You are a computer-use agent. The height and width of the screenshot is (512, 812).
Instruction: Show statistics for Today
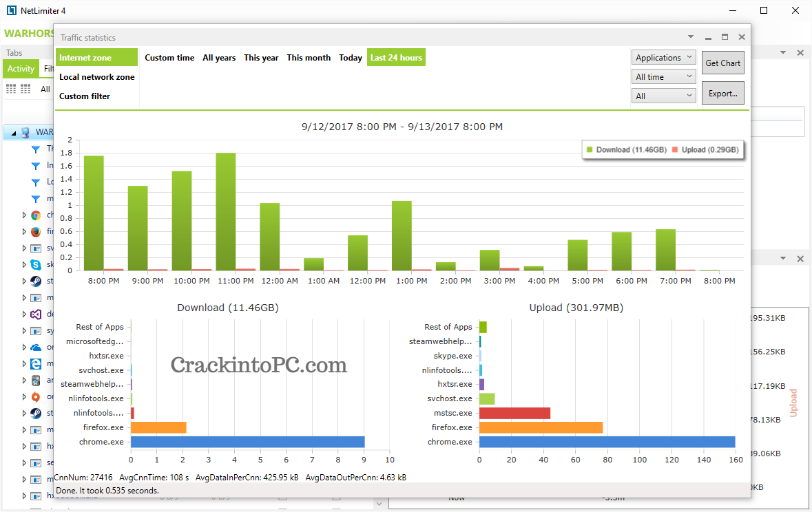[351, 58]
